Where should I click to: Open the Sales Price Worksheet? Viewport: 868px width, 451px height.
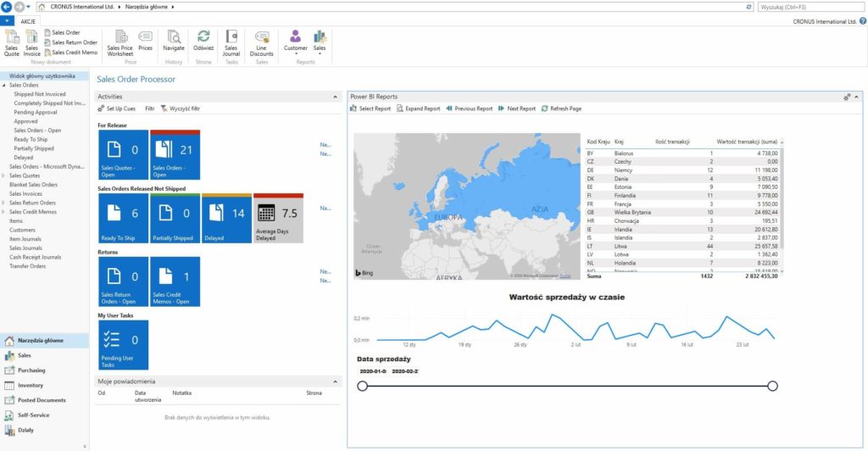(x=120, y=43)
